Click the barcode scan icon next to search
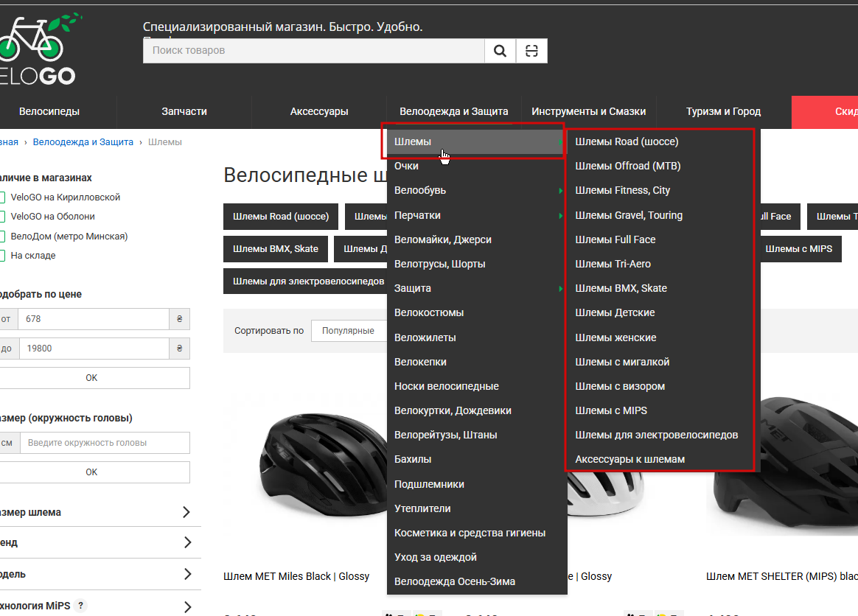Screen dimensions: 858x616 pos(531,51)
